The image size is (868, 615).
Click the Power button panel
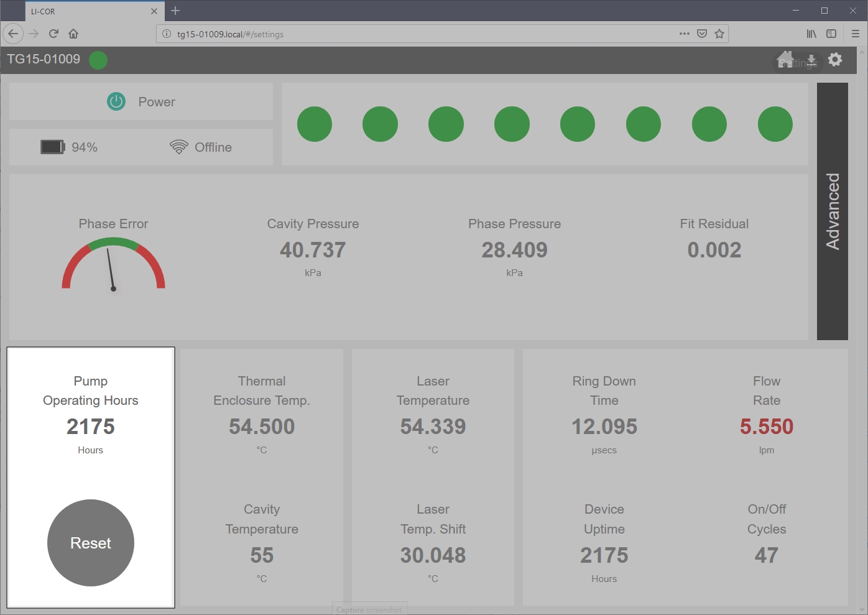[x=141, y=101]
